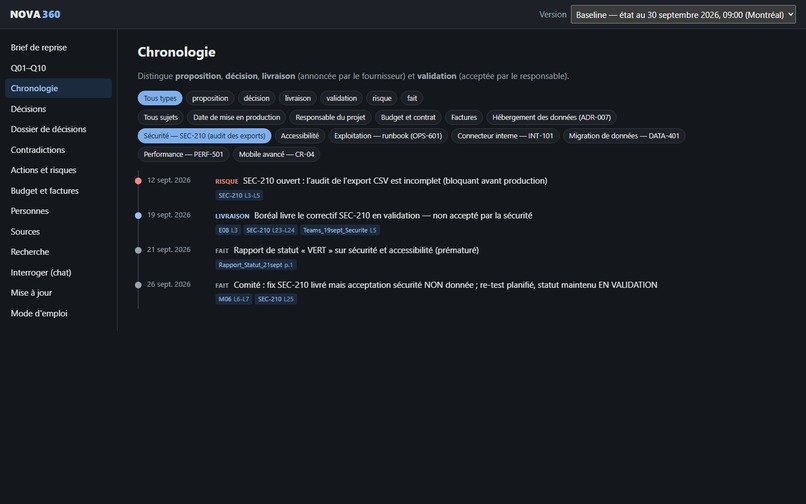Toggle Sécurité — SEC-210 subject chip

(x=205, y=136)
